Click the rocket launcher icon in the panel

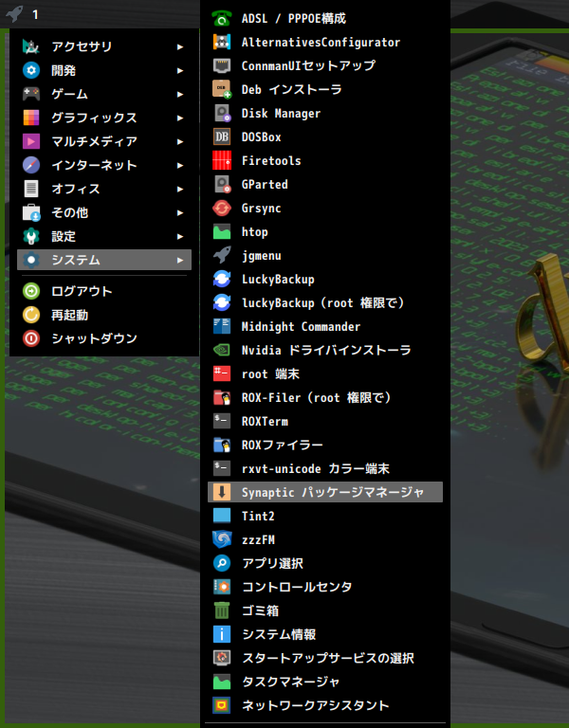14,13
